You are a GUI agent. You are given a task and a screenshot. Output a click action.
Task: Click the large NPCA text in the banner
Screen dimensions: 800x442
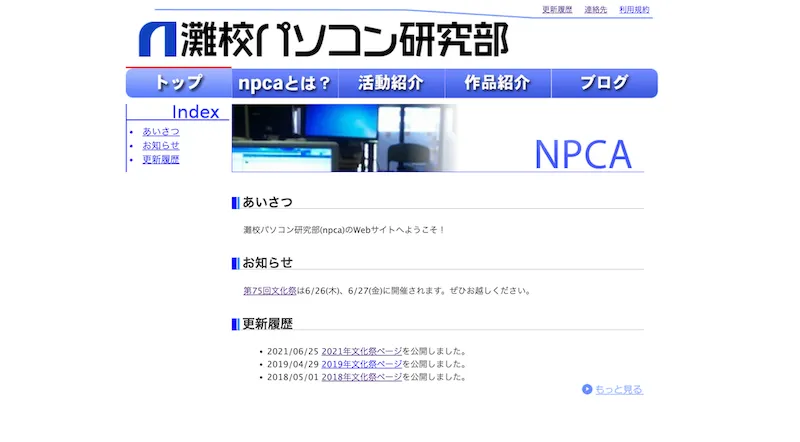click(x=583, y=154)
